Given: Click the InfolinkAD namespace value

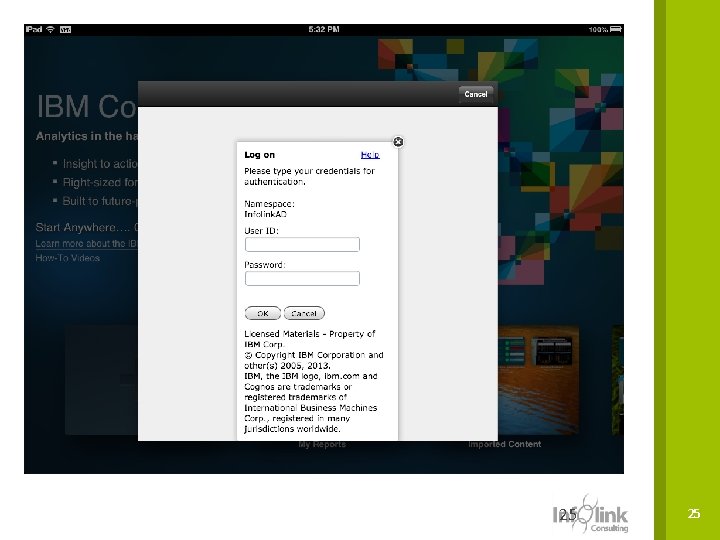Looking at the screenshot, I should tap(265, 214).
